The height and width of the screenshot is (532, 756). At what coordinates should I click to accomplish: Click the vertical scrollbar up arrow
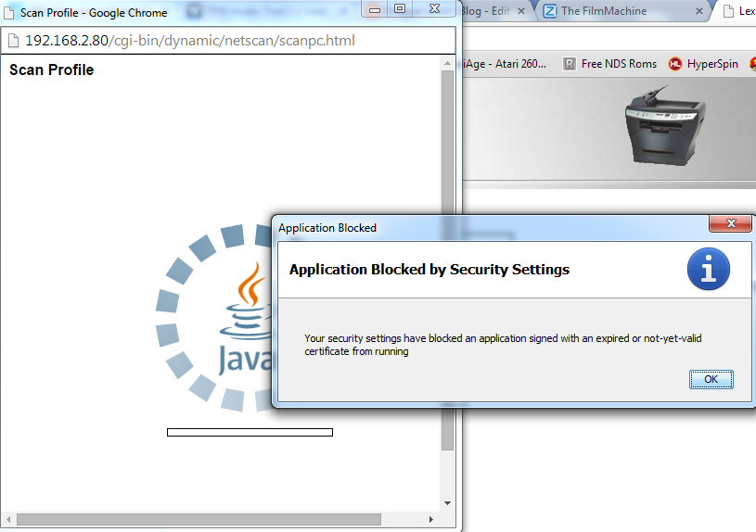pyautogui.click(x=447, y=63)
